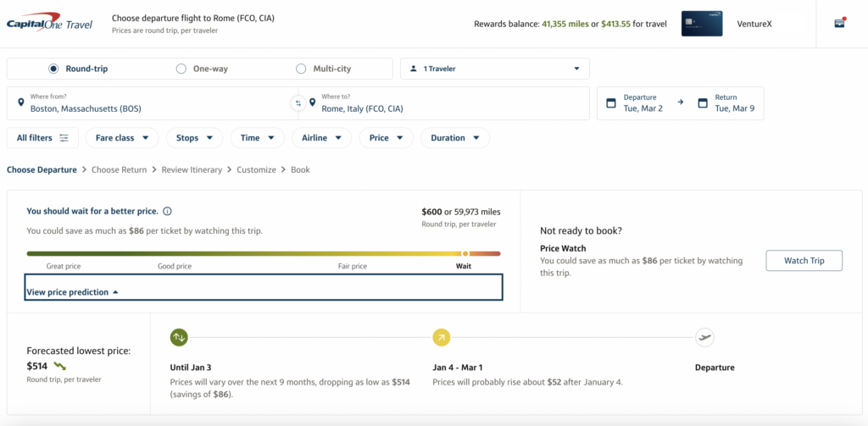Viewport: 868px width, 426px height.
Task: Go to Choose Return breadcrumb step
Action: (x=119, y=169)
